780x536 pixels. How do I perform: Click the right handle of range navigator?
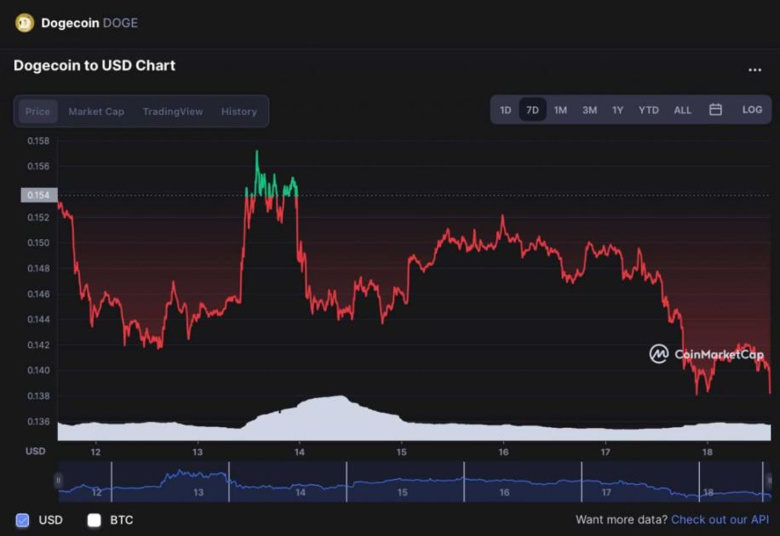tap(770, 480)
